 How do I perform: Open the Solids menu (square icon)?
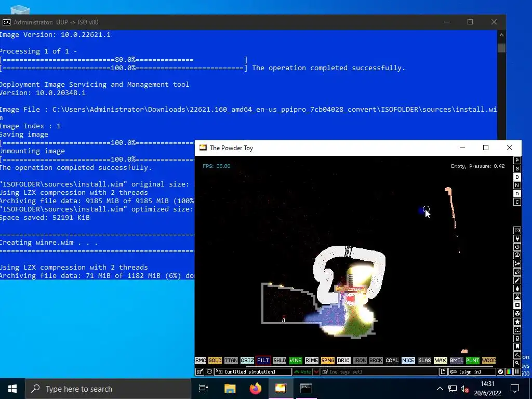(517, 305)
